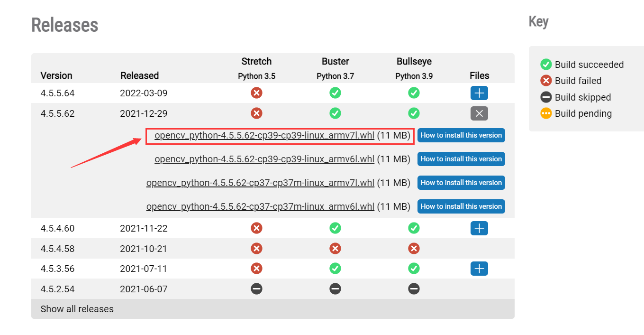Click the Stretch failed icon for 4.5.5.64
Screen dimensions: 644x335
point(256,93)
